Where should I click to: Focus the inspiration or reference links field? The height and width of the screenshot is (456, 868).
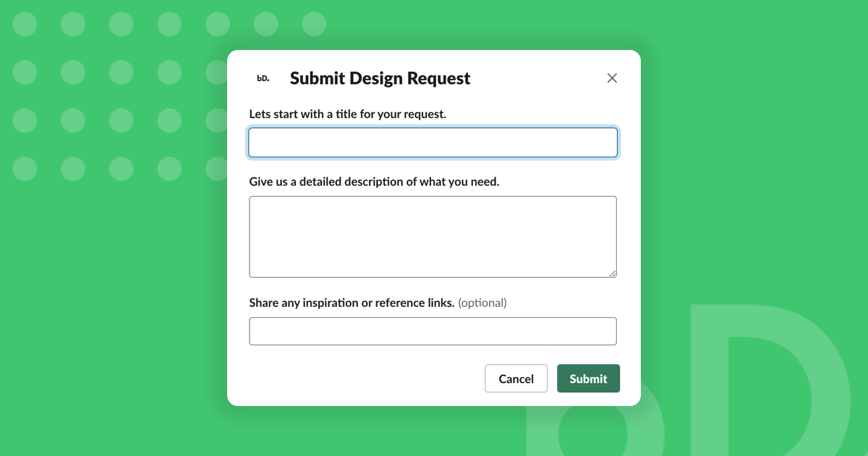[x=433, y=331]
